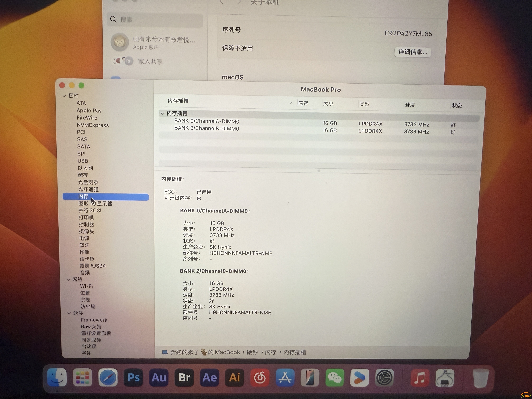Image resolution: width=532 pixels, height=399 pixels.
Task: Select USB in the sidebar
Action: [82, 161]
